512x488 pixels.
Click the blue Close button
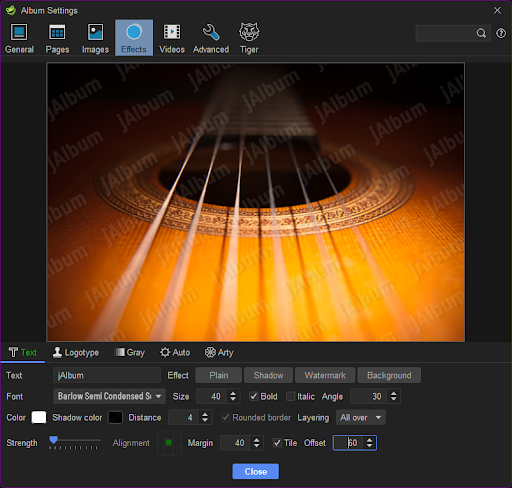pyautogui.click(x=256, y=471)
